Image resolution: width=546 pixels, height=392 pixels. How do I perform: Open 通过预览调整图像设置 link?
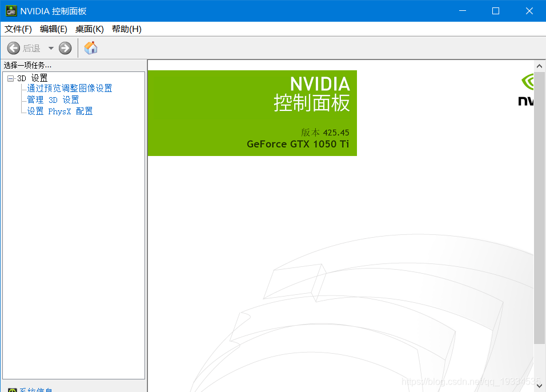pos(70,88)
